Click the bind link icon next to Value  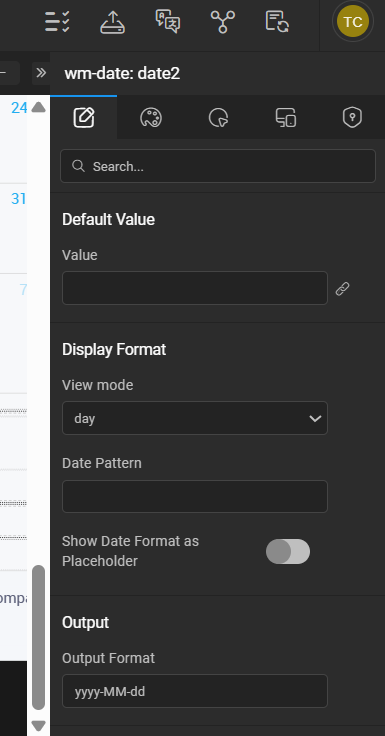click(x=342, y=288)
